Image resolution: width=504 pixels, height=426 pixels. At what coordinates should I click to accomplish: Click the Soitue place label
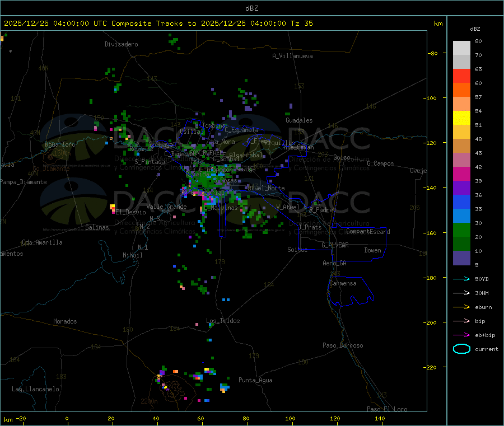pyautogui.click(x=297, y=250)
